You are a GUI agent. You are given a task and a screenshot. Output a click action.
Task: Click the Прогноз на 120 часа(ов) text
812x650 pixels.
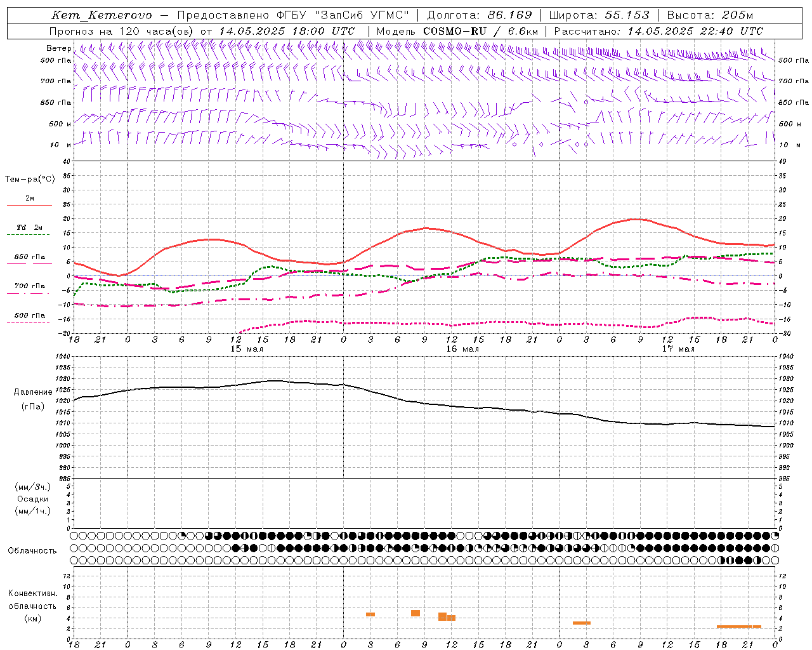tap(122, 31)
